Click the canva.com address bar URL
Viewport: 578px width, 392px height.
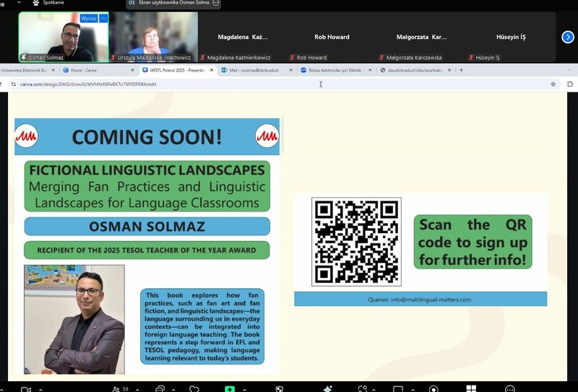click(x=88, y=84)
